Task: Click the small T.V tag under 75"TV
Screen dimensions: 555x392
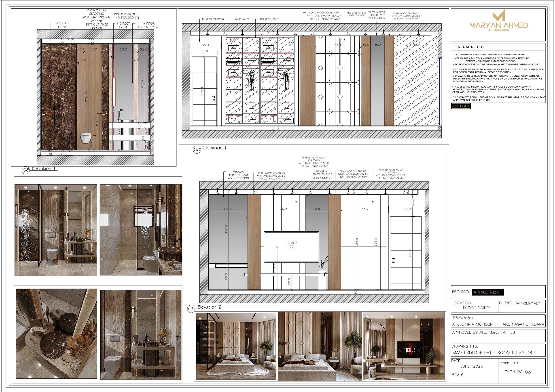Action: click(x=292, y=247)
